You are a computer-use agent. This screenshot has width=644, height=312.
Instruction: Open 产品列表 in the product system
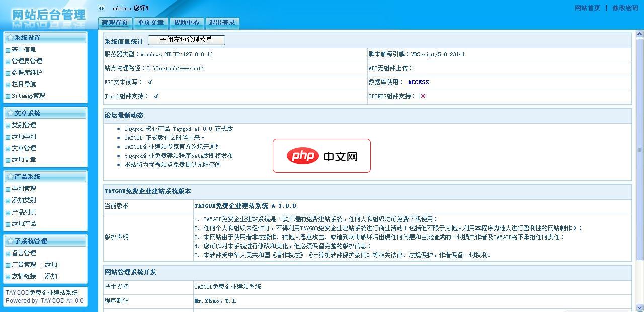click(24, 211)
